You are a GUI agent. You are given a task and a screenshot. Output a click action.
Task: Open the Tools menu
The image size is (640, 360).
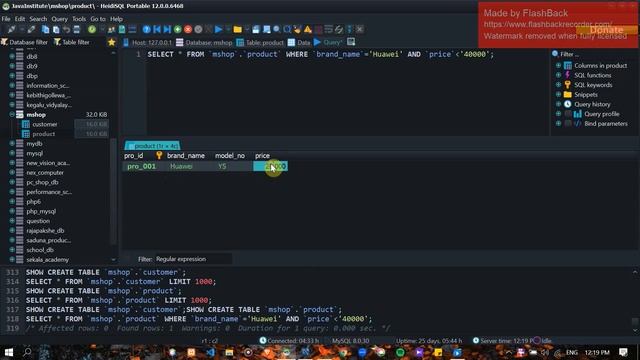(79, 19)
